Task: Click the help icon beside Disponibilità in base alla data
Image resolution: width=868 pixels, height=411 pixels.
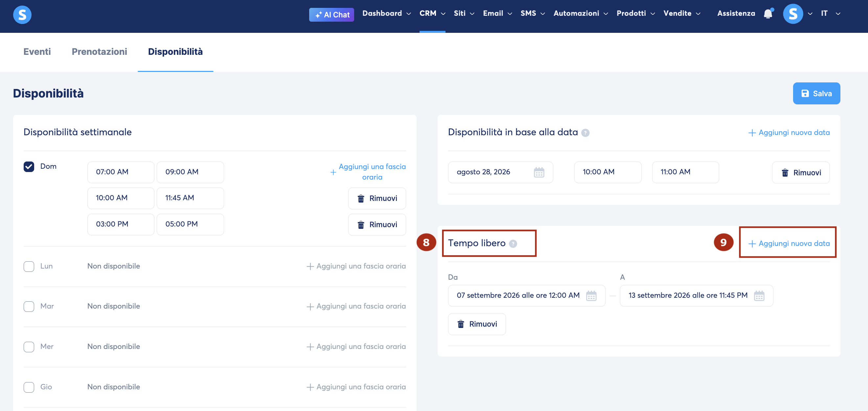Action: (x=585, y=133)
